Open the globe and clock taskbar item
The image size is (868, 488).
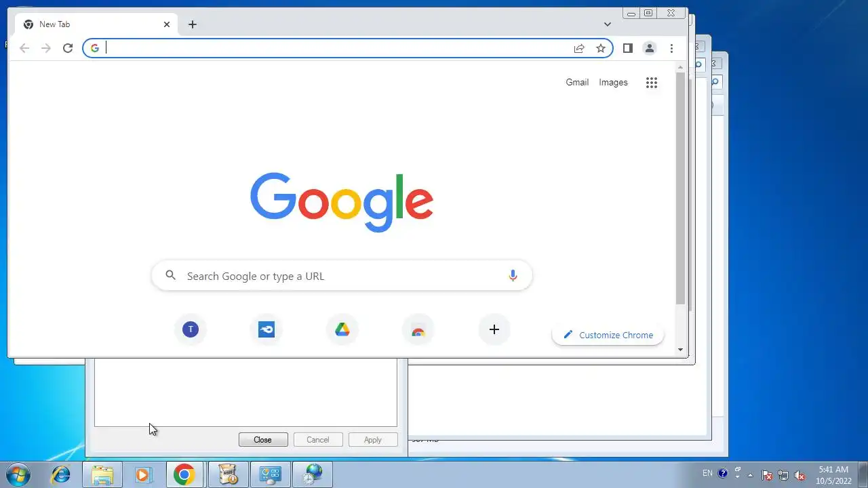pyautogui.click(x=313, y=474)
